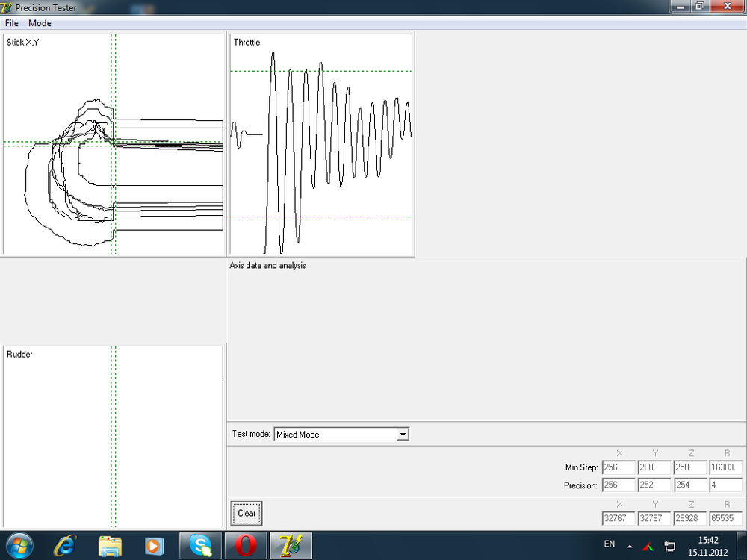The height and width of the screenshot is (560, 747).
Task: Click inside the Stick X,Y plot panel
Action: [x=114, y=144]
